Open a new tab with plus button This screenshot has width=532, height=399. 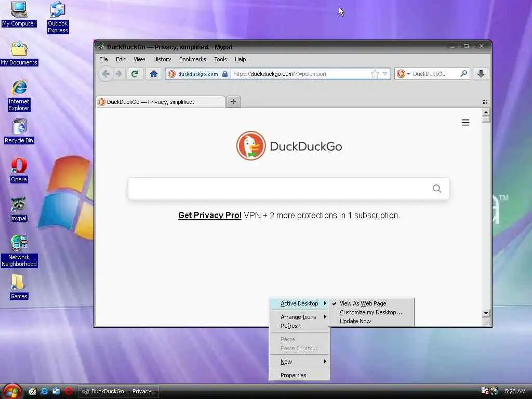[233, 102]
